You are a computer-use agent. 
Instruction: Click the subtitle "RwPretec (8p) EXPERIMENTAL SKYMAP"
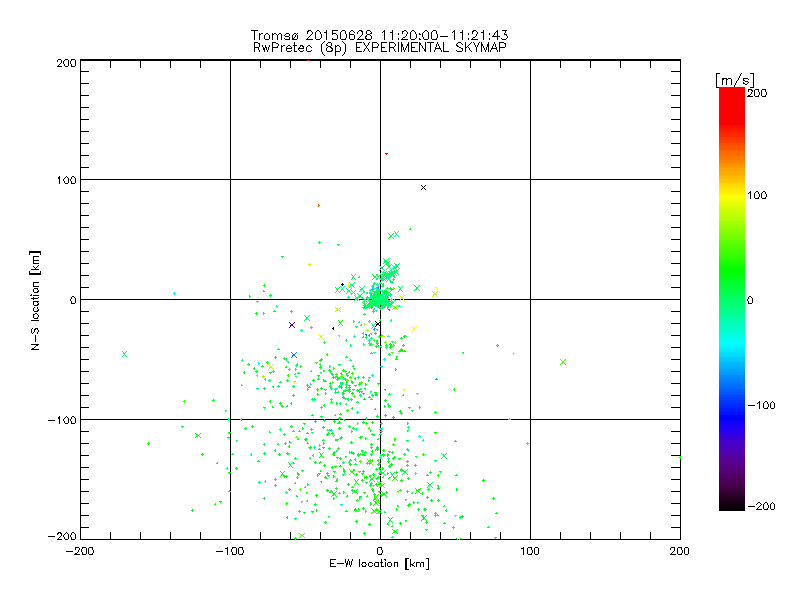pyautogui.click(x=380, y=48)
